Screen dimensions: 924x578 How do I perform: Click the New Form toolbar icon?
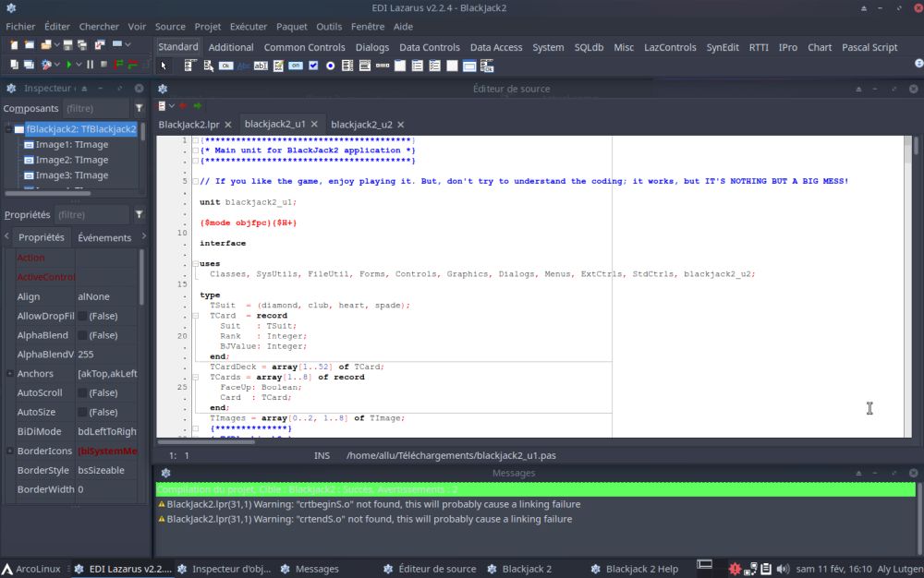pos(29,44)
